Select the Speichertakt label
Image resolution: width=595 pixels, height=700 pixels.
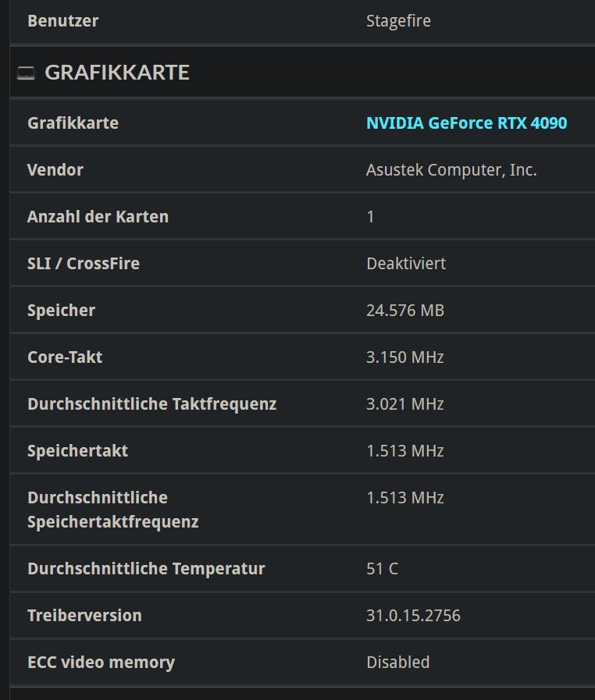[77, 451]
